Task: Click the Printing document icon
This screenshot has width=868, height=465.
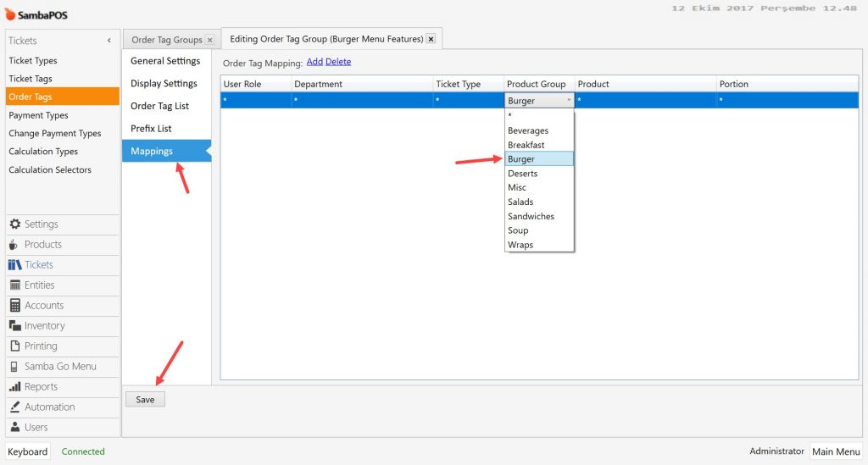Action: [x=15, y=346]
